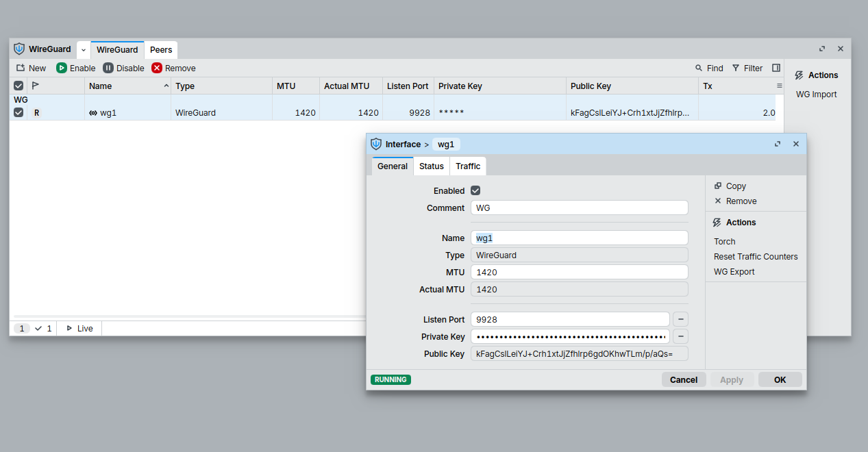The width and height of the screenshot is (868, 452).
Task: Open the Status tab
Action: pyautogui.click(x=432, y=166)
